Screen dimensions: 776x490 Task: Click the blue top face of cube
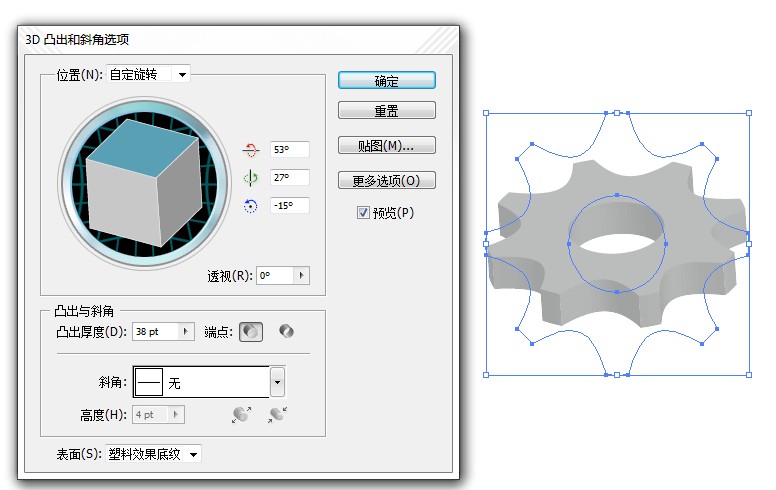[143, 147]
